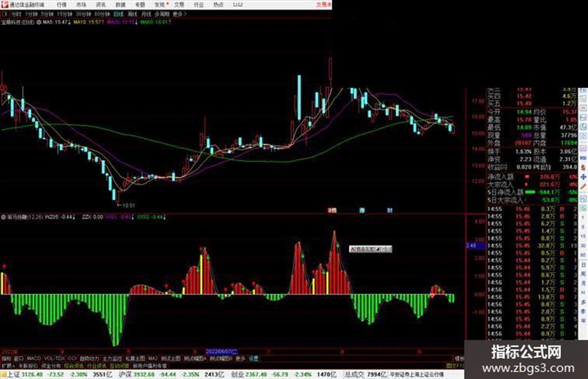Click the 日 daily shortcut in the right sidebar

point(583,264)
